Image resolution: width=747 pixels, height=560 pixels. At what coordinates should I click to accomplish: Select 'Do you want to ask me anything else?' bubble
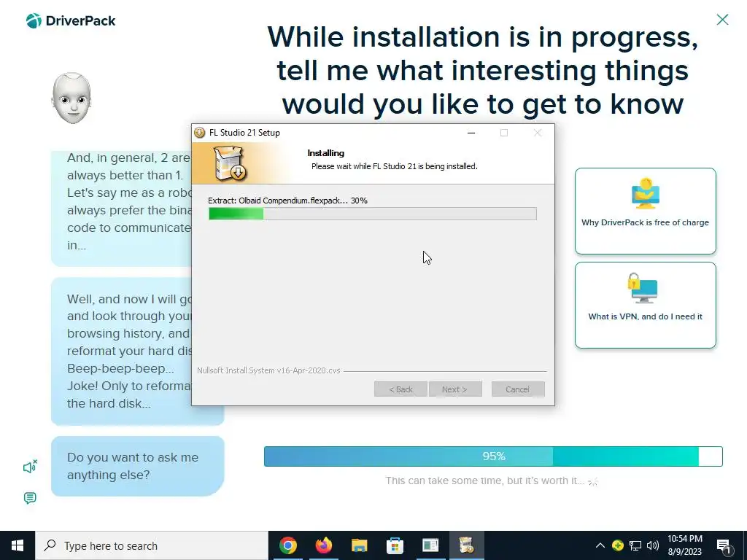(138, 466)
